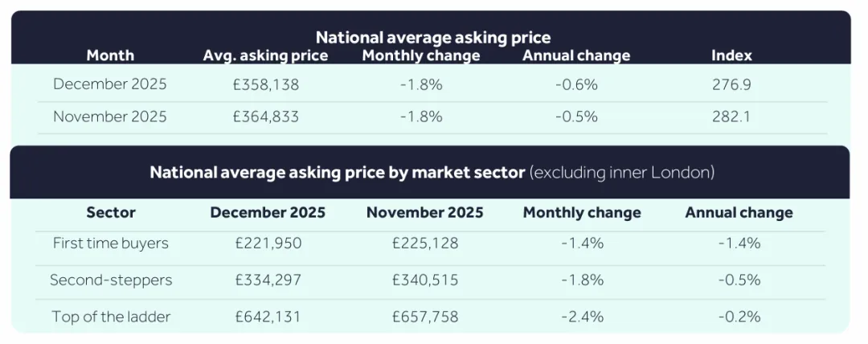The image size is (868, 344).
Task: Select the 'Sector' column header
Action: [111, 213]
